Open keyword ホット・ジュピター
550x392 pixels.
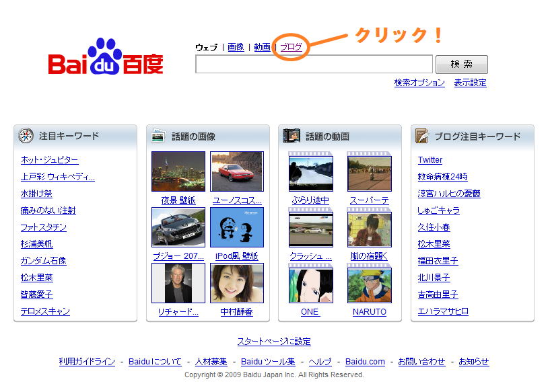(49, 160)
